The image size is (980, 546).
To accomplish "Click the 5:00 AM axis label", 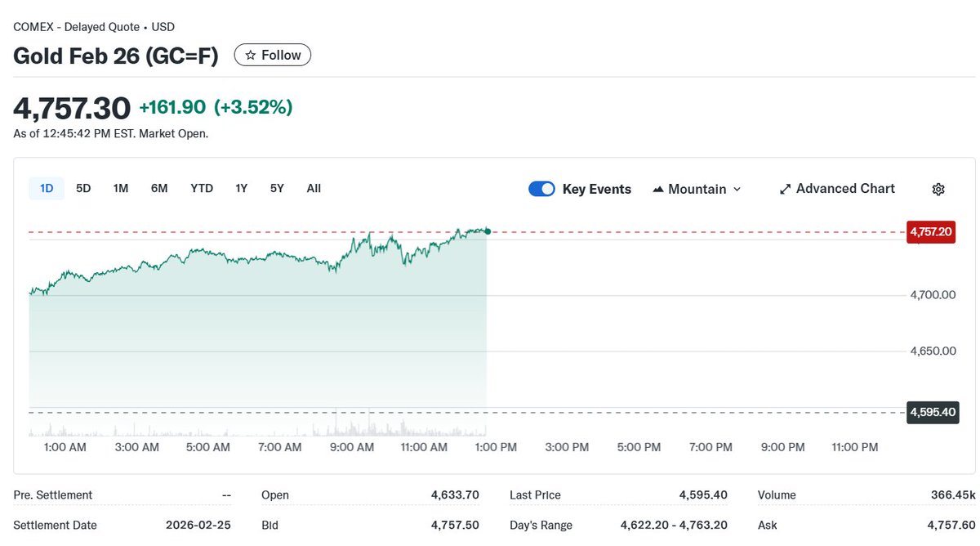I will click(208, 447).
